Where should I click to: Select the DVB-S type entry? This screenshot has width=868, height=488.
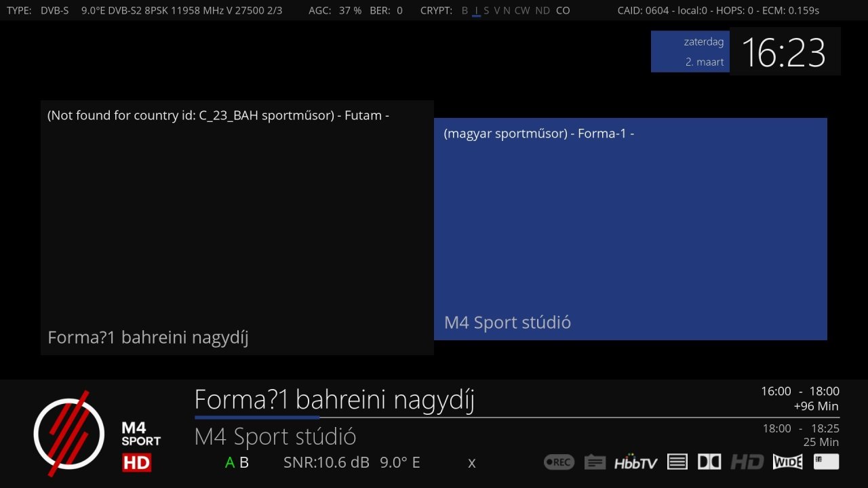(x=56, y=10)
